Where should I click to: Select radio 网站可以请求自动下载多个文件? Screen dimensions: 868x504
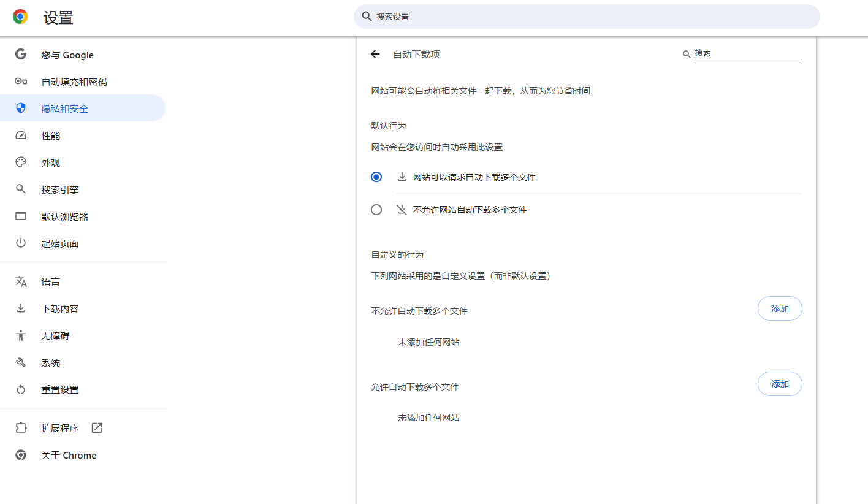click(376, 177)
